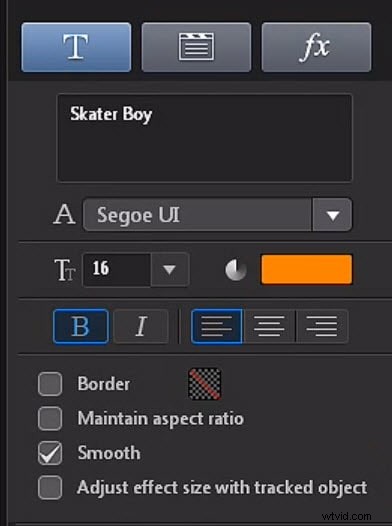The image size is (392, 526).
Task: Enable the Border checkbox
Action: pos(50,384)
